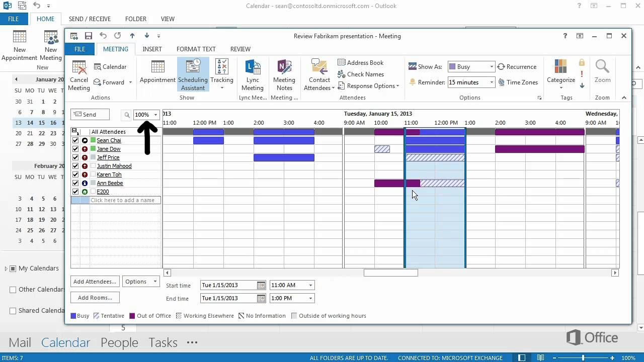
Task: Go to next item arrow
Action: [147, 36]
